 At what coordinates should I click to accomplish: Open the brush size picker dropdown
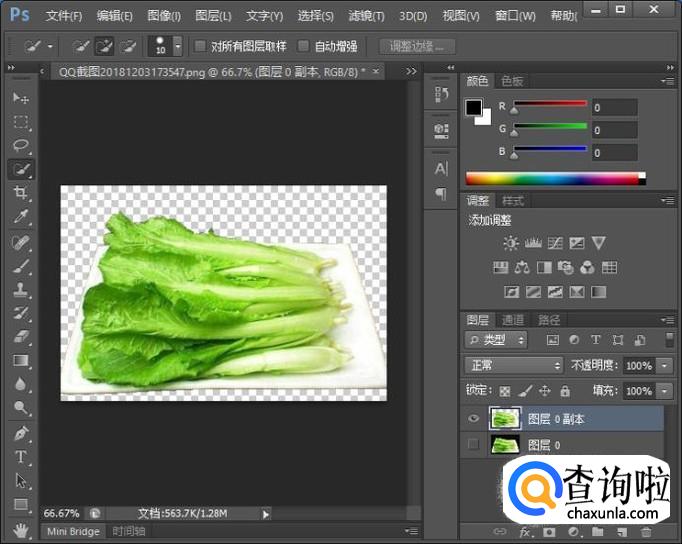178,46
